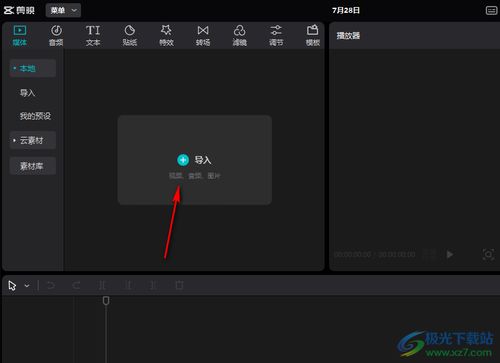Expand the 云素材 section

[x=32, y=140]
